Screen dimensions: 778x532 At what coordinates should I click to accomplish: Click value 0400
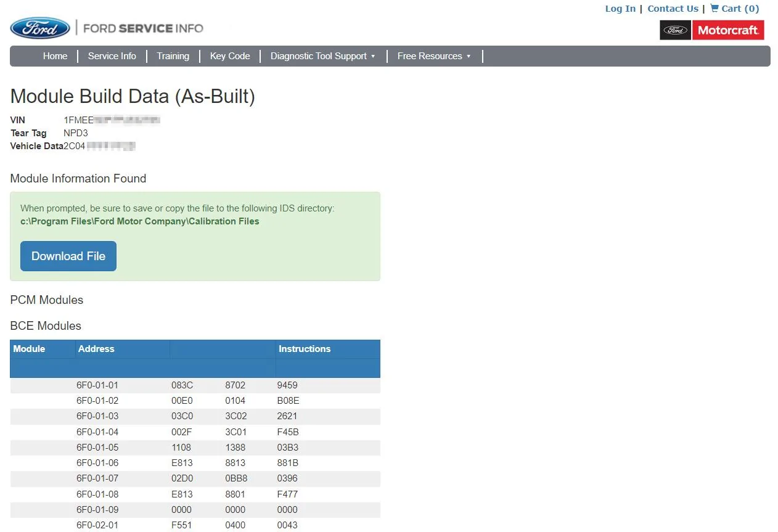(235, 525)
